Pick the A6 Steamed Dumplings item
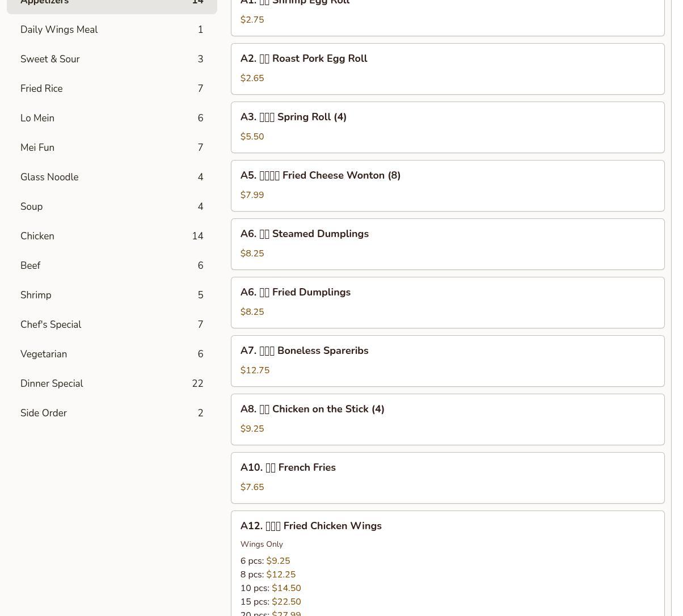The width and height of the screenshot is (683, 616). [447, 244]
